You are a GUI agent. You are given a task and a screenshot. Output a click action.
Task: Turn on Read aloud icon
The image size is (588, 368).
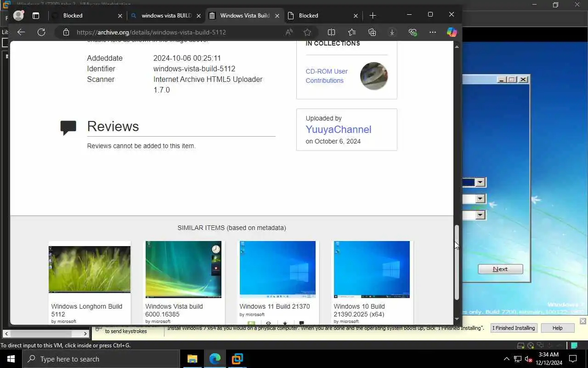point(289,32)
